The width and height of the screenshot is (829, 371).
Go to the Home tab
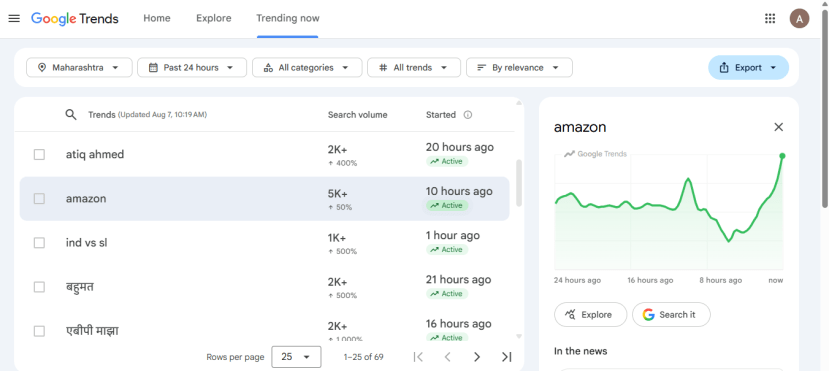pos(156,18)
